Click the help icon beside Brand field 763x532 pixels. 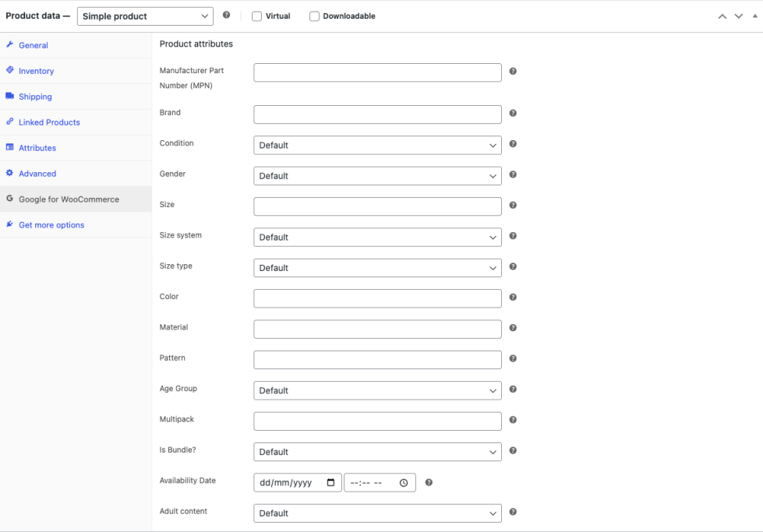[x=513, y=113]
